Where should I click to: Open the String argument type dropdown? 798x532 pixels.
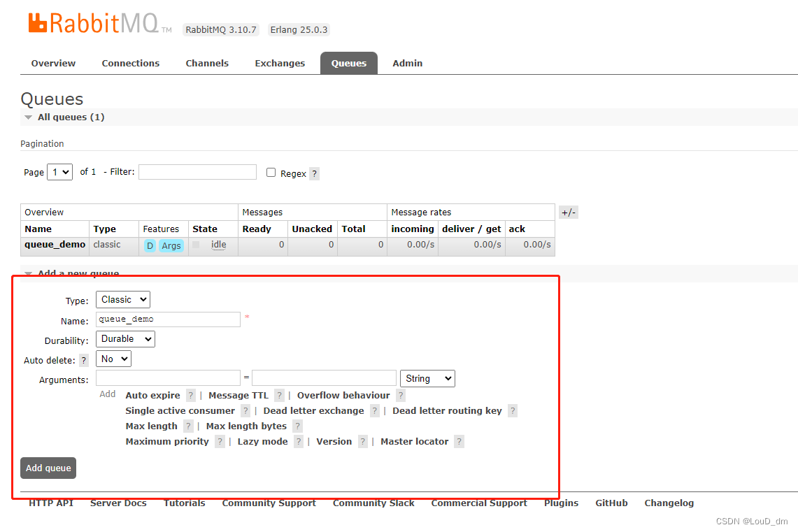(x=427, y=378)
